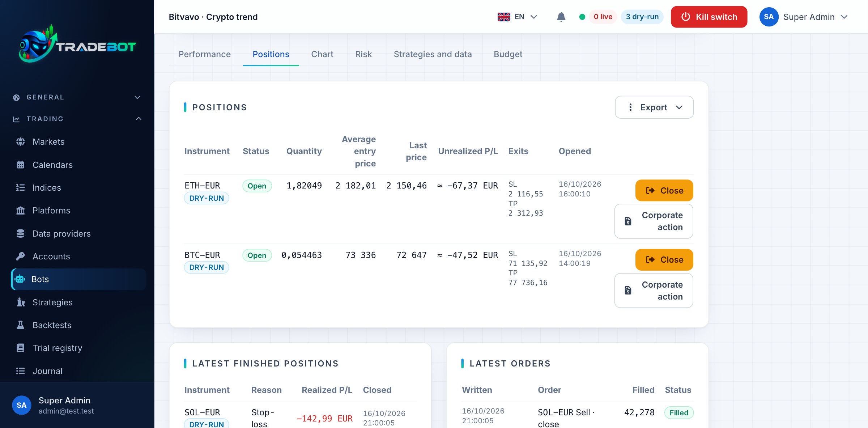This screenshot has width=868, height=428.
Task: Click the Bitvavo · Crypto trend page title
Action: coord(213,17)
